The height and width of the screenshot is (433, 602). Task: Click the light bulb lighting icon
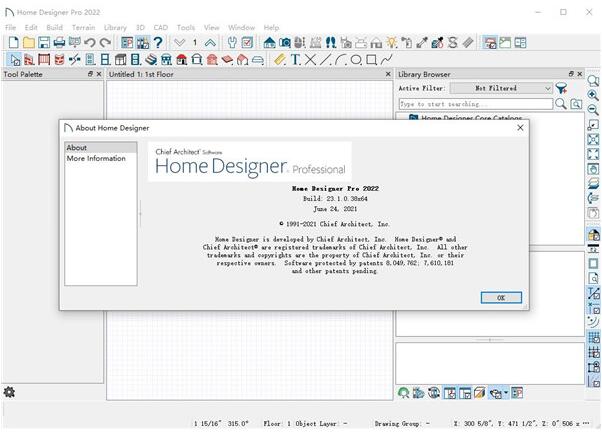pos(391,42)
